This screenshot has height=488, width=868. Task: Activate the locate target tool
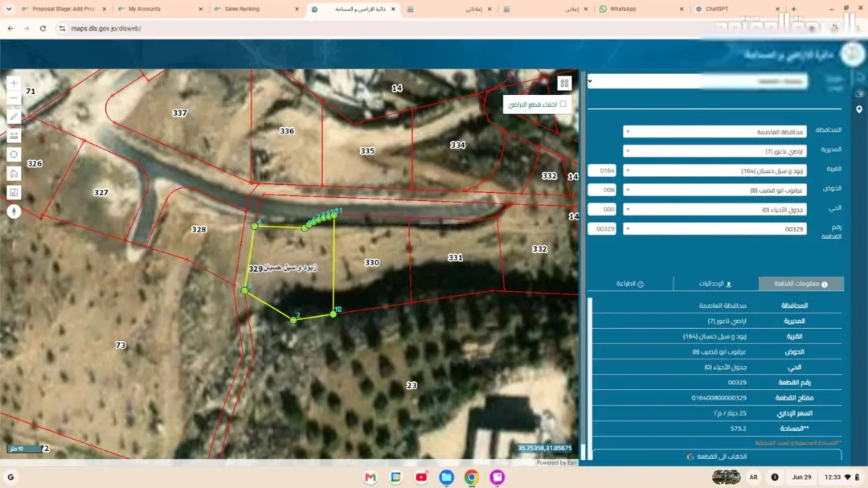[x=14, y=154]
